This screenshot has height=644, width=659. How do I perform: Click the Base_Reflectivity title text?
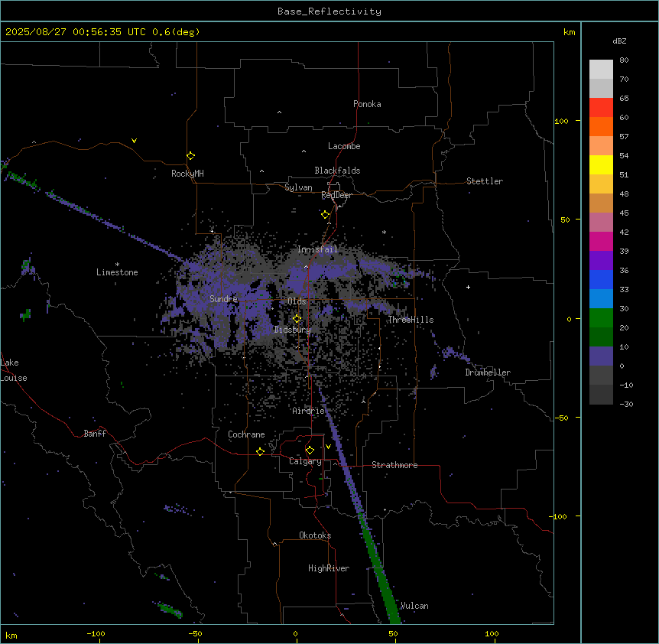click(x=329, y=11)
